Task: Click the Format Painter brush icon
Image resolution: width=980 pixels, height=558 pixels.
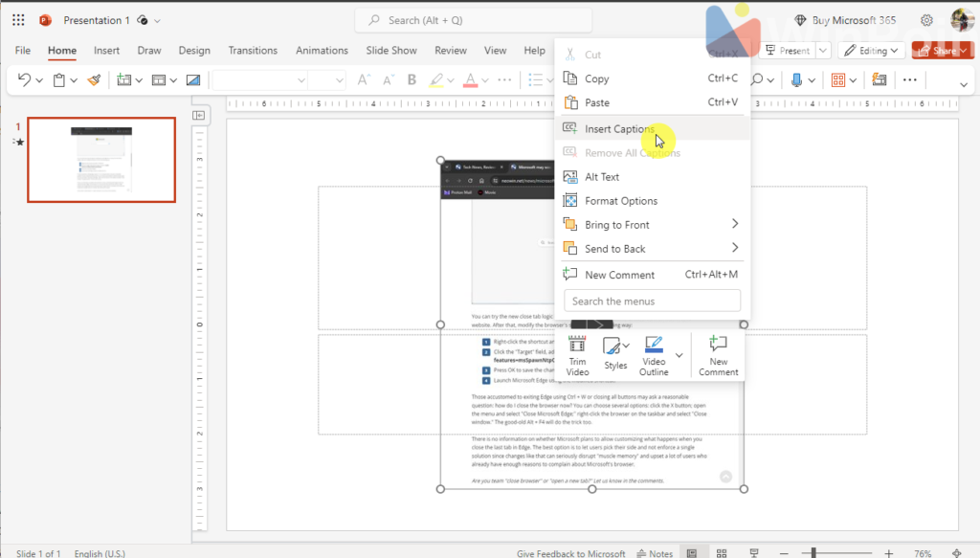Action: [94, 80]
